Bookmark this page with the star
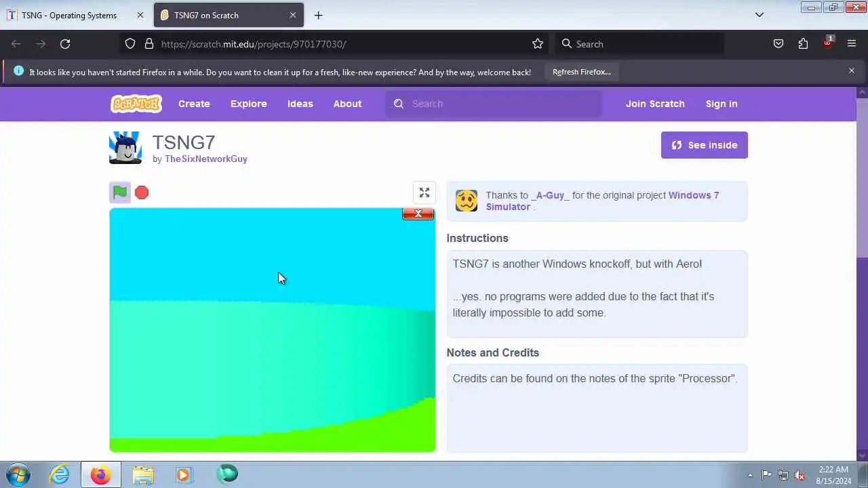This screenshot has width=868, height=488. click(538, 44)
